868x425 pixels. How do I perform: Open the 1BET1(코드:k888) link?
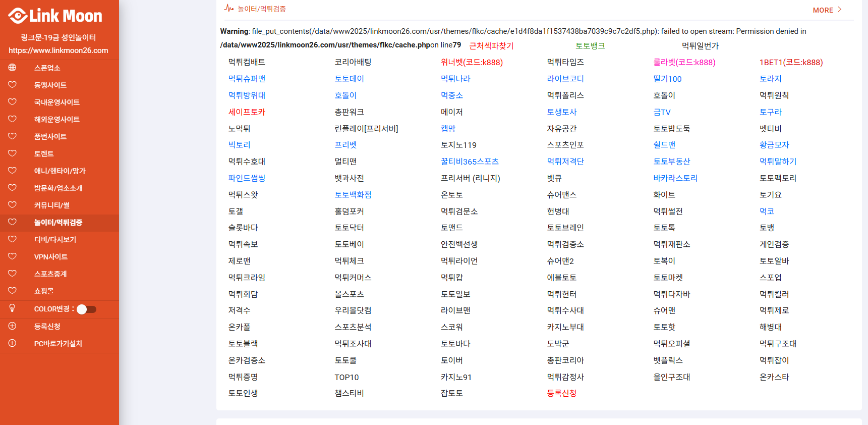point(791,62)
